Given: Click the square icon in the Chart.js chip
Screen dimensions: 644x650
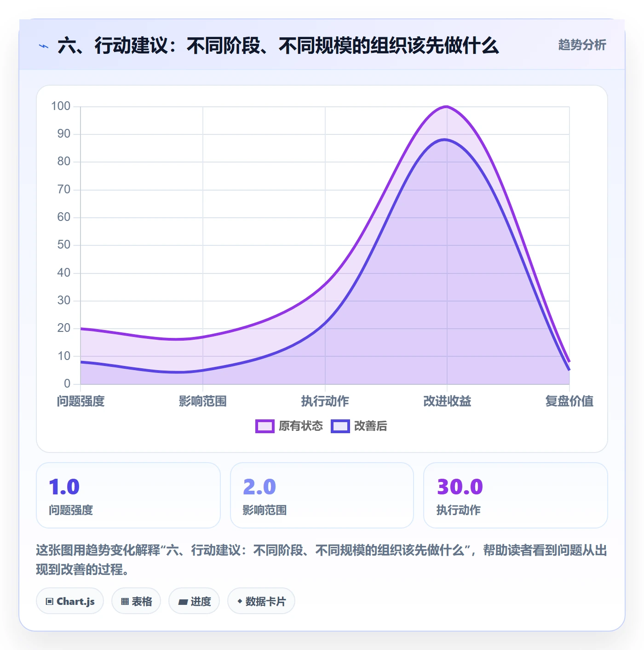Looking at the screenshot, I should click(x=50, y=602).
